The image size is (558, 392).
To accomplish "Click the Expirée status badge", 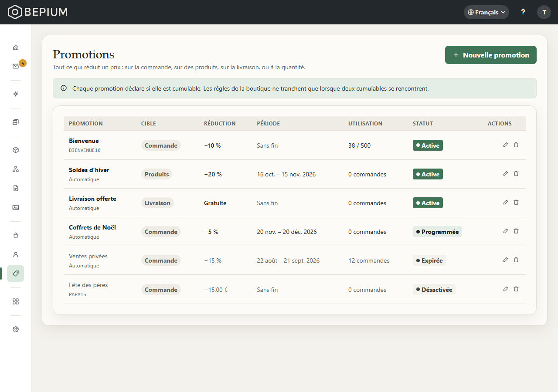I will [429, 260].
